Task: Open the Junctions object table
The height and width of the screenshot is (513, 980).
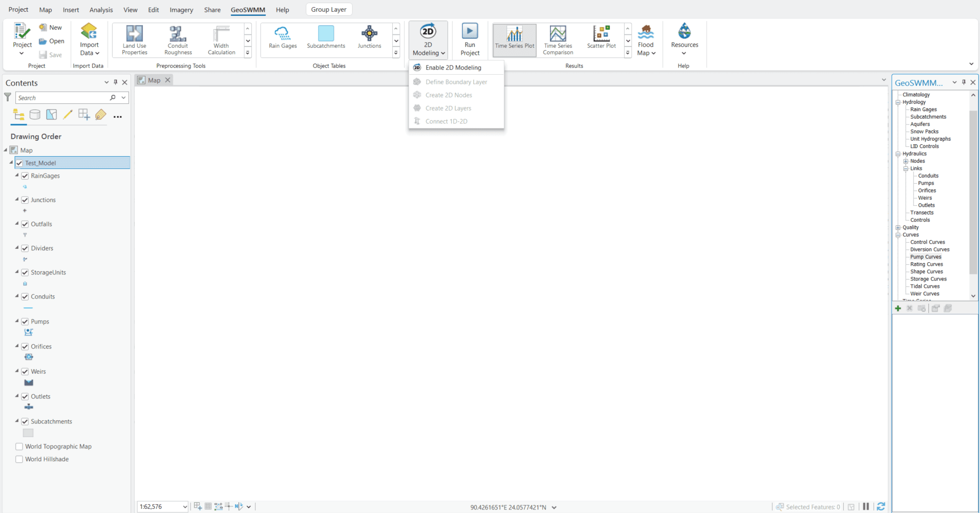Action: pos(369,38)
